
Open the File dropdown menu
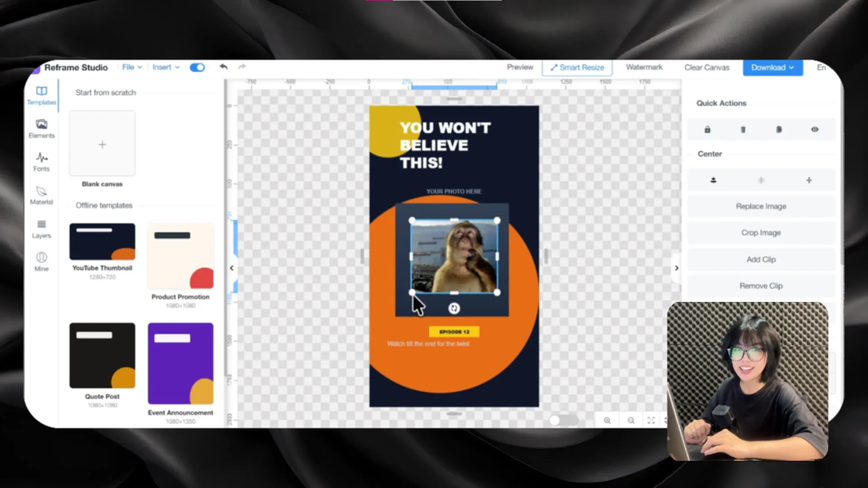(132, 67)
